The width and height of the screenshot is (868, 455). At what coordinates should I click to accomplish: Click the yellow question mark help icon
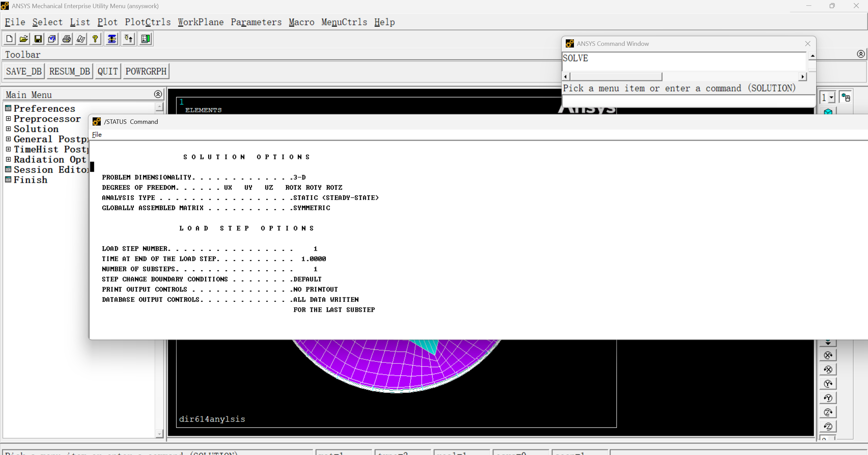(x=95, y=39)
